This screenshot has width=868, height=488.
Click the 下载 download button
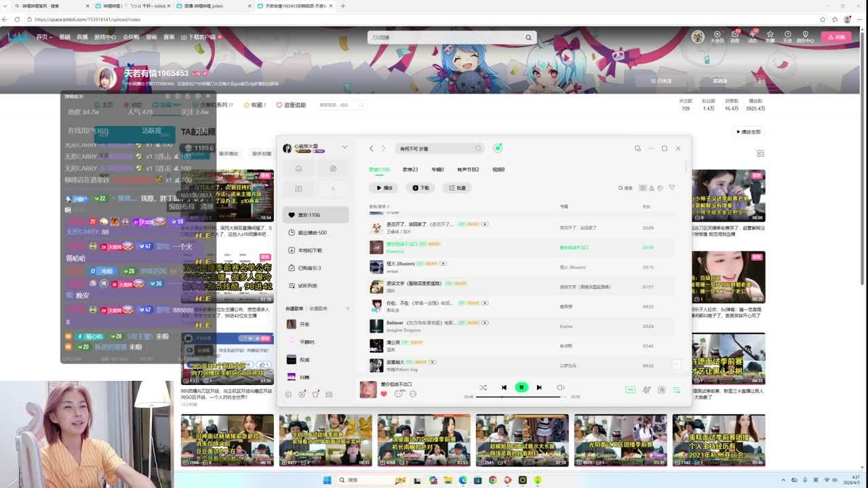click(420, 188)
